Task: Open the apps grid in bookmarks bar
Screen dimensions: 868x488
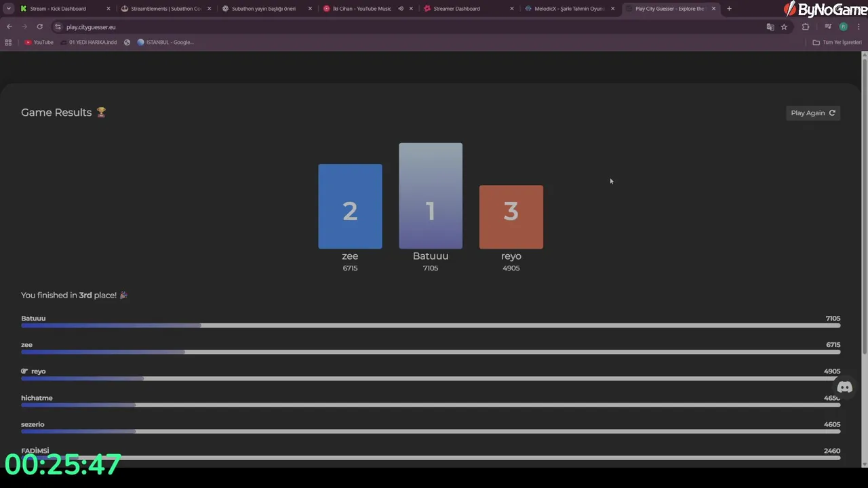Action: pos(8,42)
